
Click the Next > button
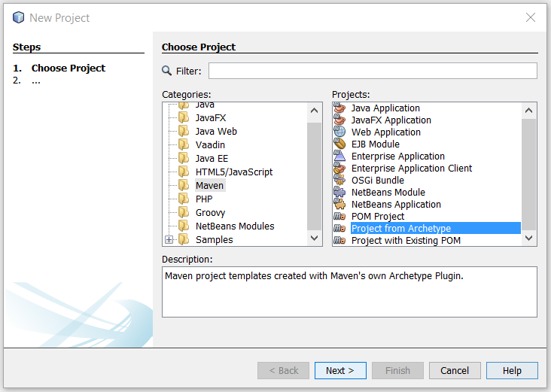[340, 371]
